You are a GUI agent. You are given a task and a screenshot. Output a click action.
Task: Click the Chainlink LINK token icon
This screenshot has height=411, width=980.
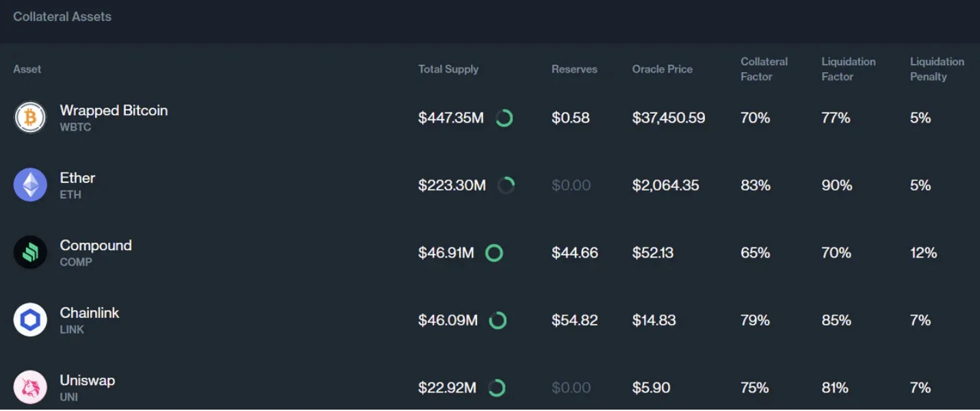click(30, 320)
